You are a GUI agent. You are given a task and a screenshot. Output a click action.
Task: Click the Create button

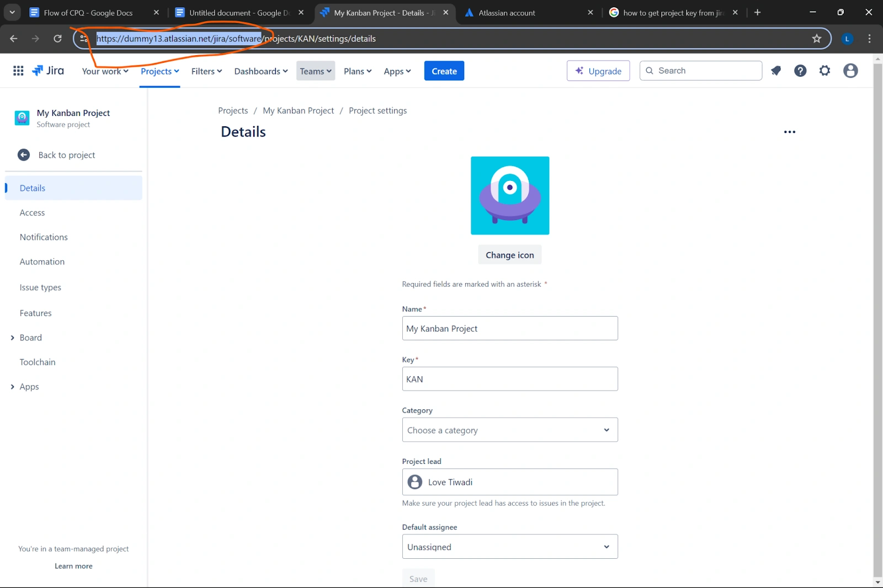click(444, 71)
